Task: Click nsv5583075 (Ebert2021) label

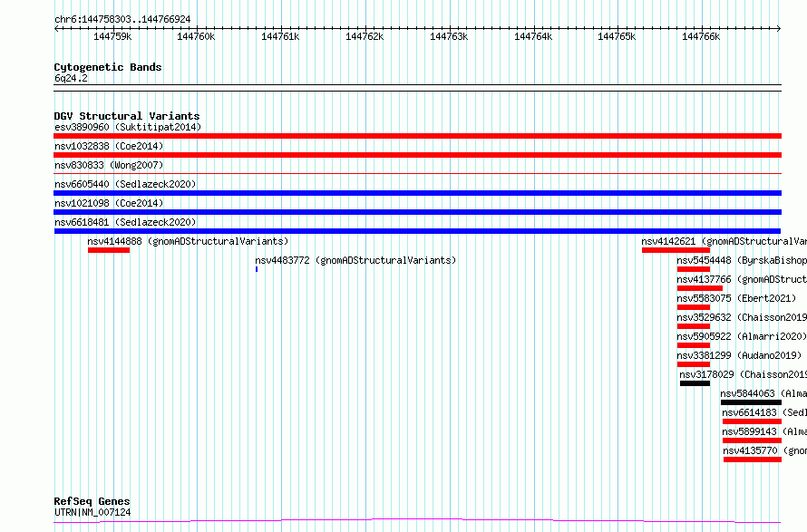Action: pyautogui.click(x=736, y=298)
